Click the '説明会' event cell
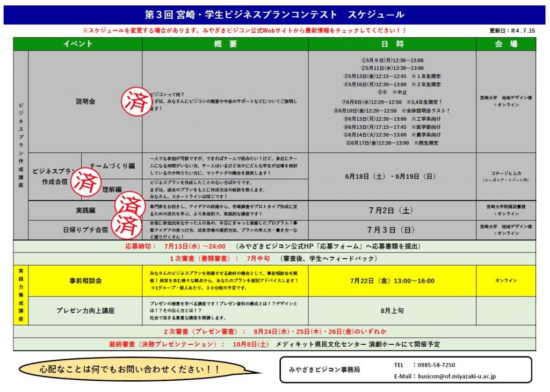Screen dimensions: 550x392 pyautogui.click(x=85, y=101)
